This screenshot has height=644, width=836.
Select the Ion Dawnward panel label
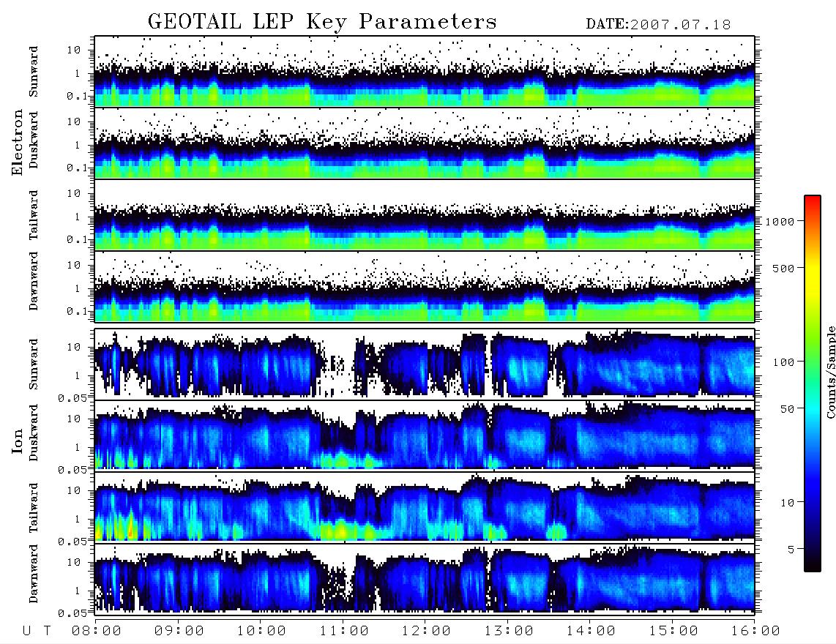[x=34, y=574]
